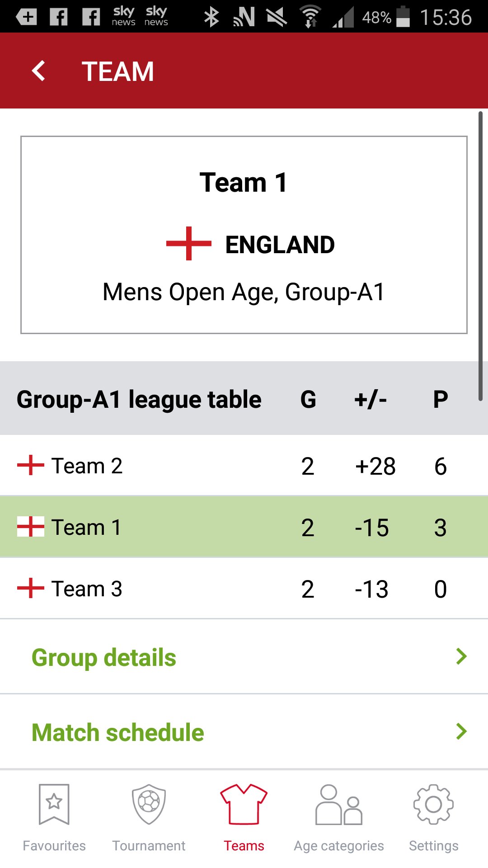
Task: Tap the Group-A1 league table header
Action: tap(139, 400)
